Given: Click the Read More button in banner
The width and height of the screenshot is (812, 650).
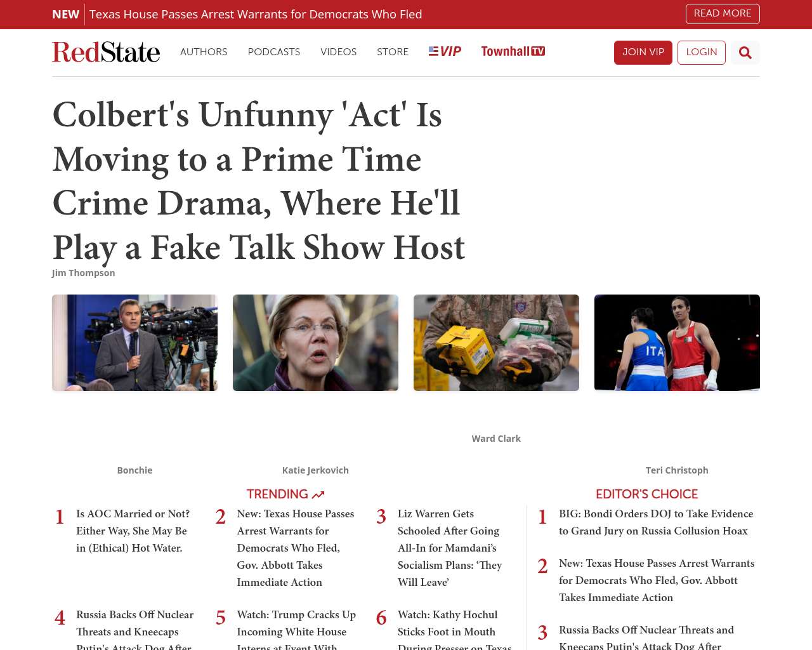Looking at the screenshot, I should coord(723,13).
